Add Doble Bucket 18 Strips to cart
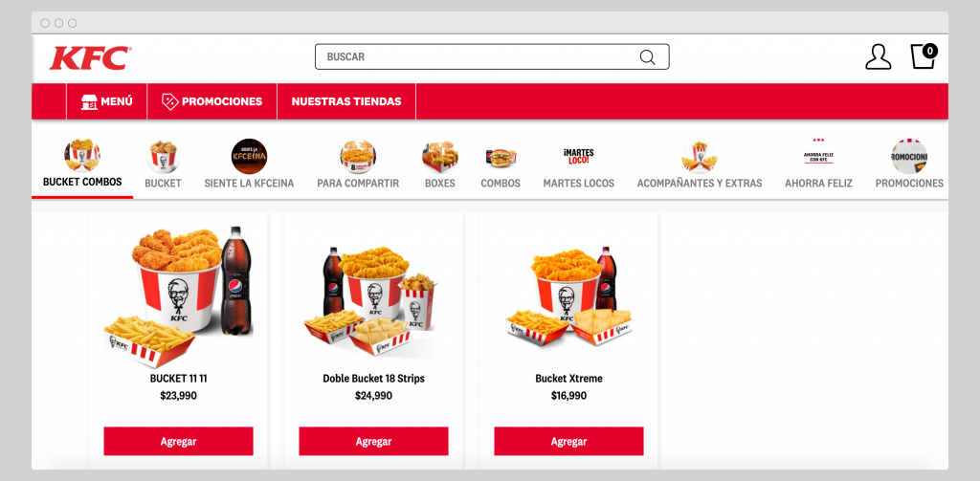This screenshot has height=481, width=980. tap(374, 441)
